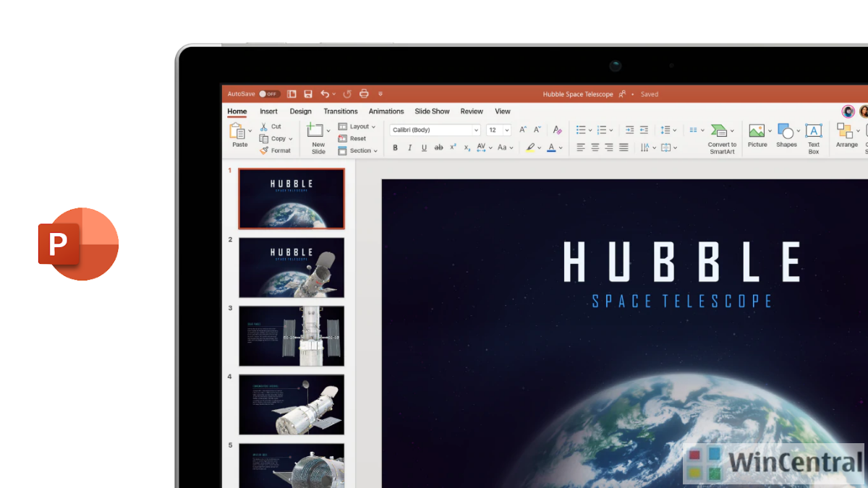
Task: Open the font size 12 combo box
Action: 498,130
